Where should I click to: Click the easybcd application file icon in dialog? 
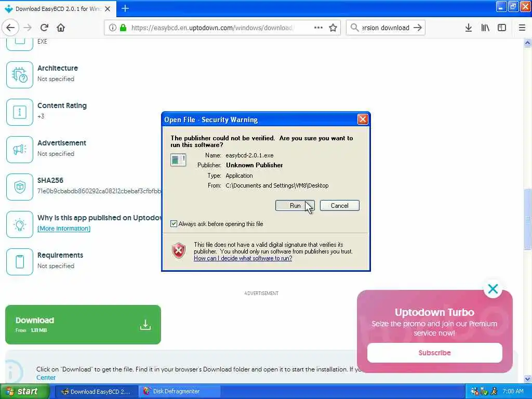178,160
